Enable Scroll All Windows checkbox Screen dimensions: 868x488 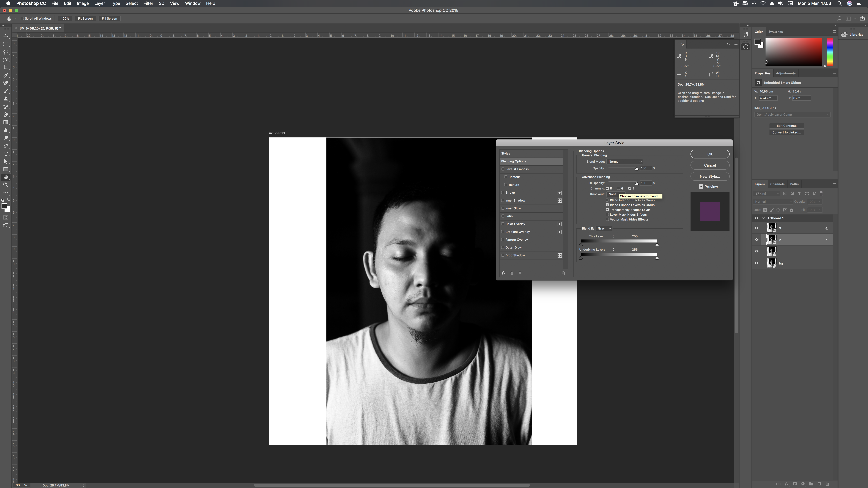[22, 19]
